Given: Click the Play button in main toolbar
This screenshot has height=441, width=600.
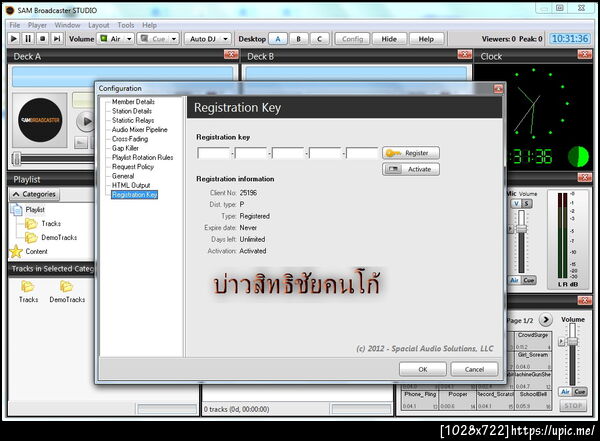Looking at the screenshot, I should click(14, 39).
